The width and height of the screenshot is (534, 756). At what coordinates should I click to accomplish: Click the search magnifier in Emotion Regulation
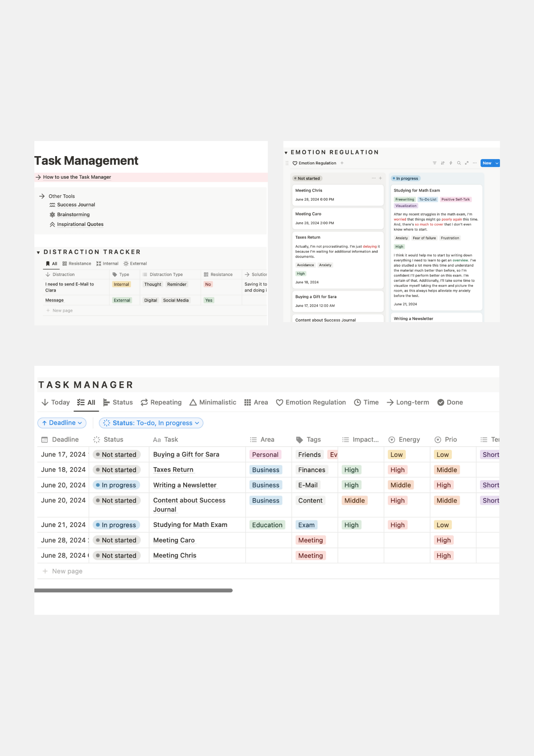pos(459,163)
